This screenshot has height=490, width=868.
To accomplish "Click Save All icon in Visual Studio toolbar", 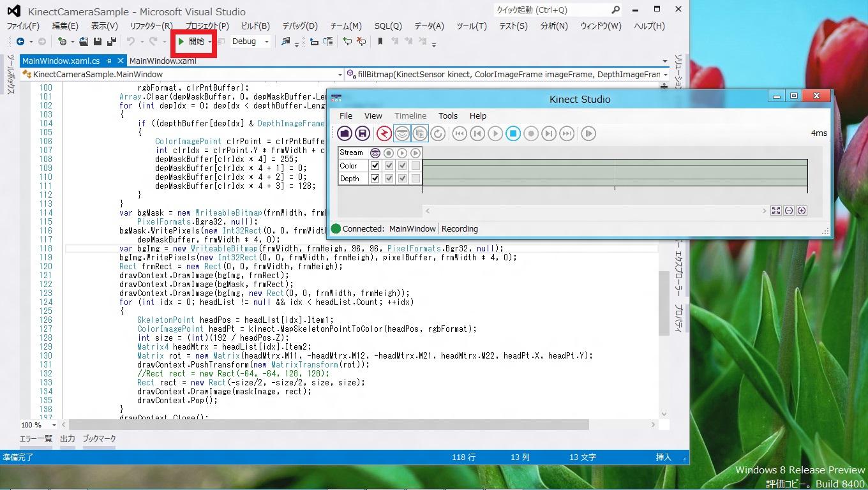I will 111,41.
